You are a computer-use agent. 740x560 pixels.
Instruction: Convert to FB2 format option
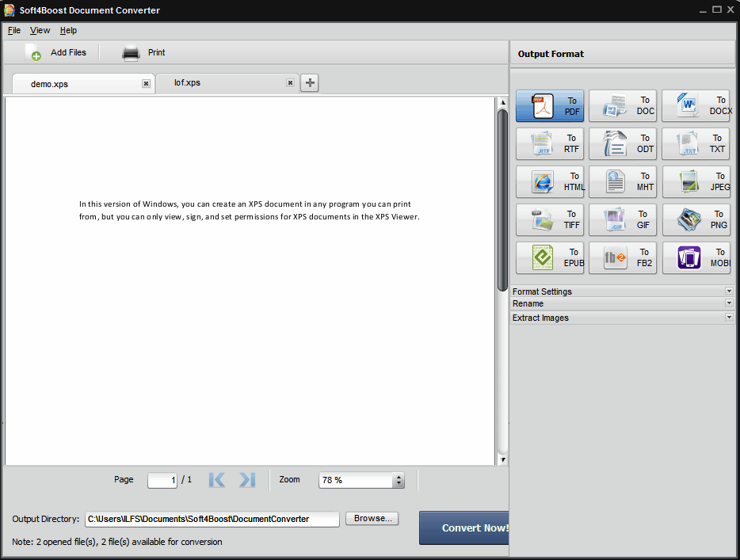pyautogui.click(x=623, y=258)
